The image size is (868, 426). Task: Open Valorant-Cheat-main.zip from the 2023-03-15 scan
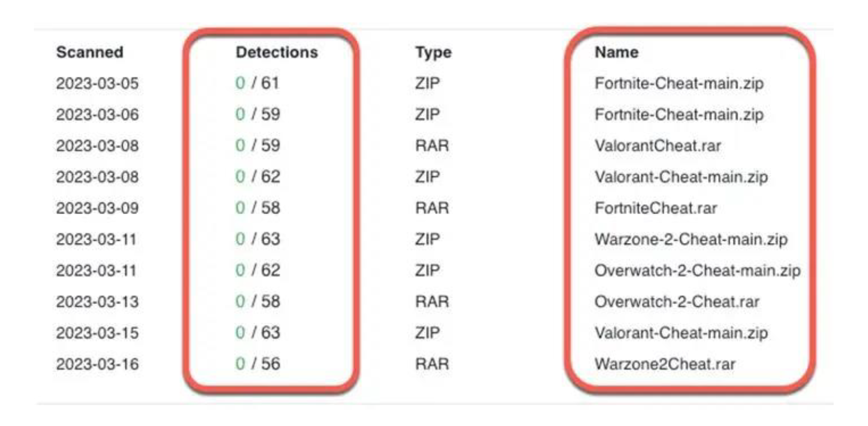pos(681,333)
